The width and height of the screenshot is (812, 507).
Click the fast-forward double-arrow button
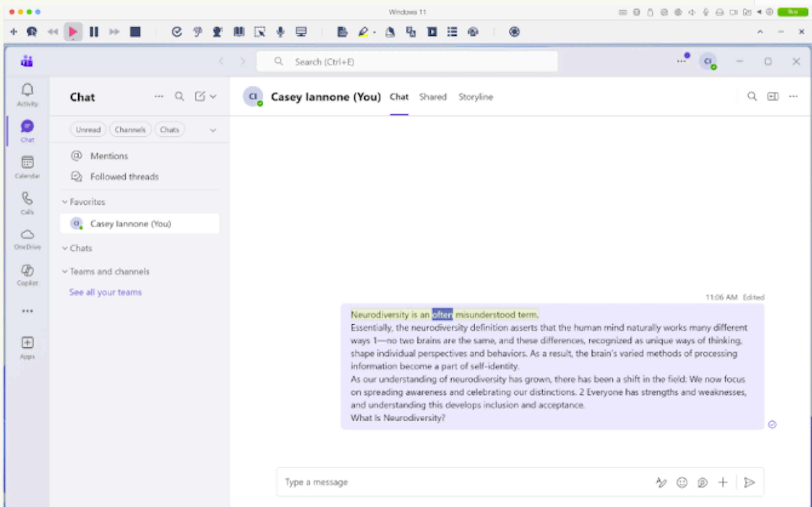tap(114, 32)
